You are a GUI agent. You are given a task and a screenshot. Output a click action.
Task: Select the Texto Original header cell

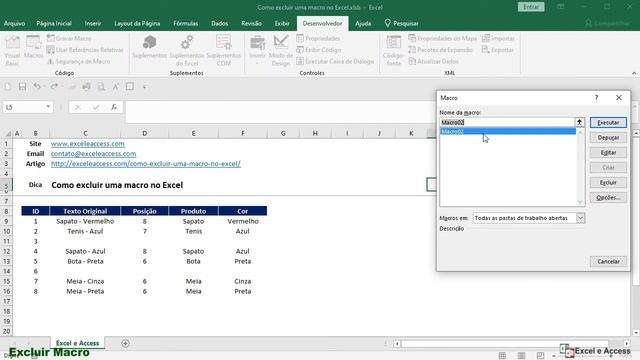[85, 211]
